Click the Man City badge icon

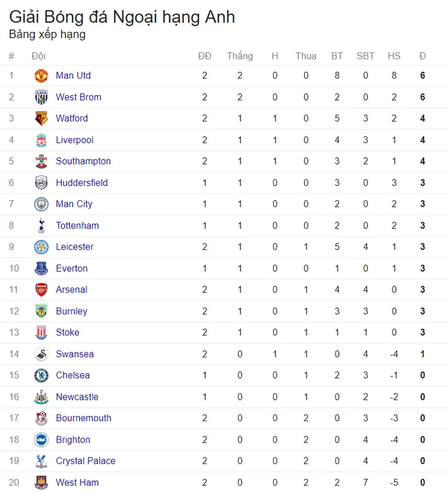click(x=41, y=204)
